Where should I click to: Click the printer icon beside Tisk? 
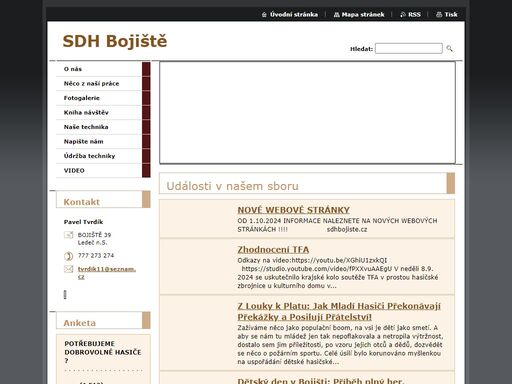439,15
